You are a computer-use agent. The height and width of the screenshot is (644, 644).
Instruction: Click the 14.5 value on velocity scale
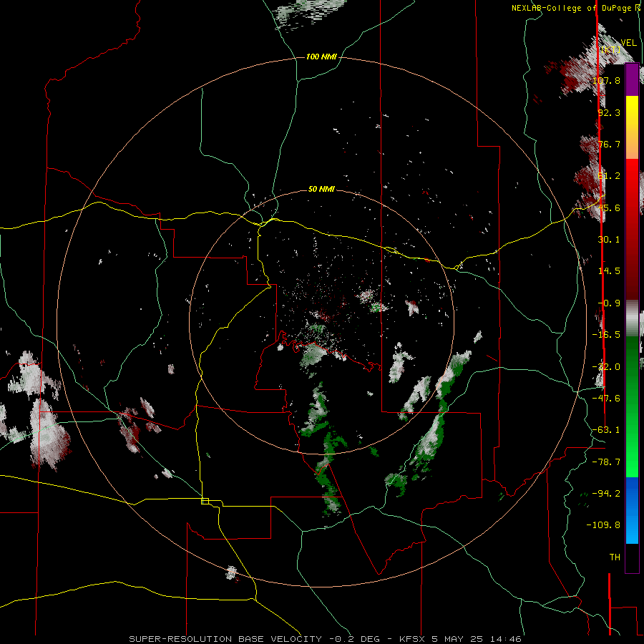click(x=609, y=271)
